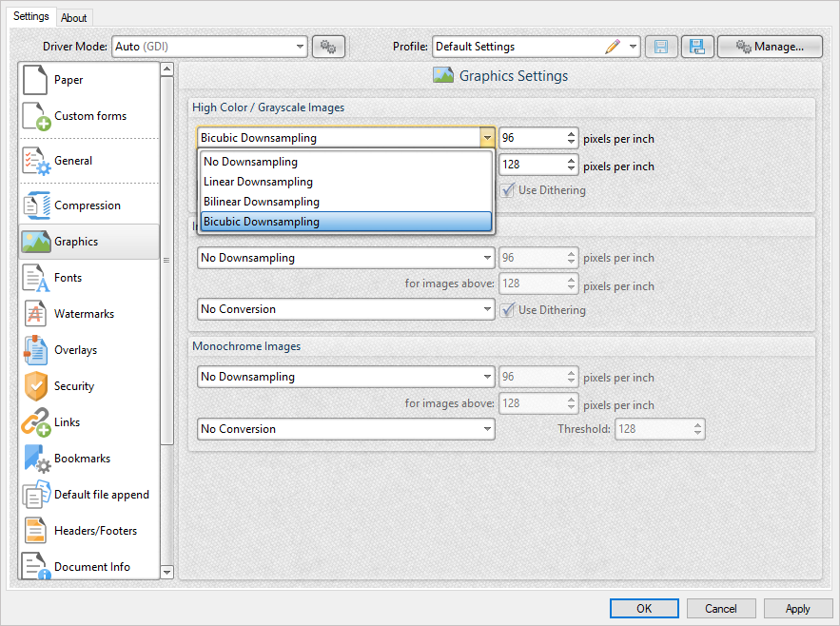840x626 pixels.
Task: Switch to the Settings tab
Action: point(31,16)
